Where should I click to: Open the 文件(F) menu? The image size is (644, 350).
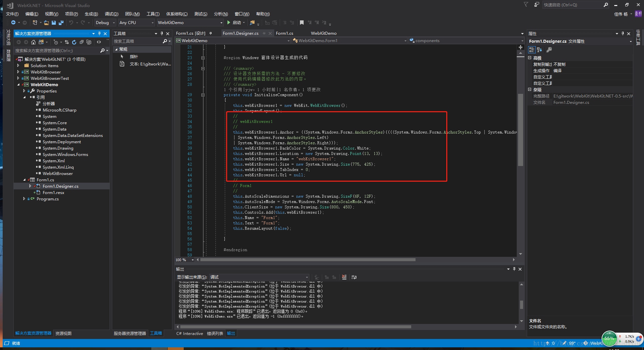coord(12,14)
